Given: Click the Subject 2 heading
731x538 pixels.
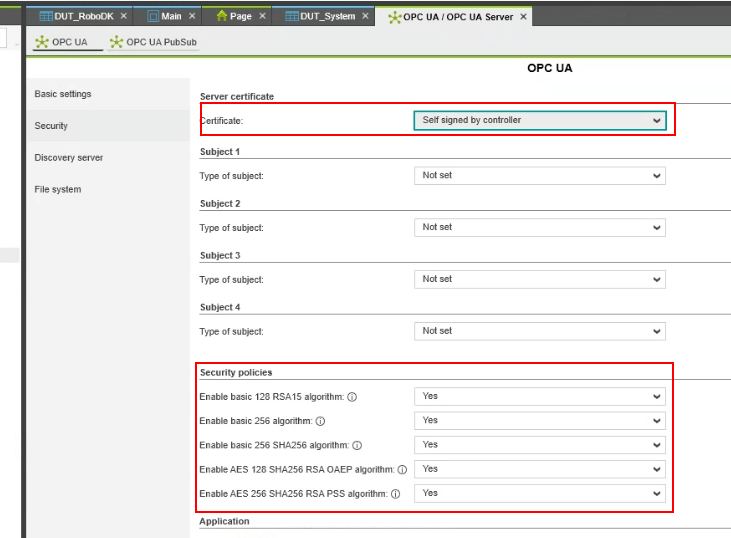Looking at the screenshot, I should [x=220, y=204].
